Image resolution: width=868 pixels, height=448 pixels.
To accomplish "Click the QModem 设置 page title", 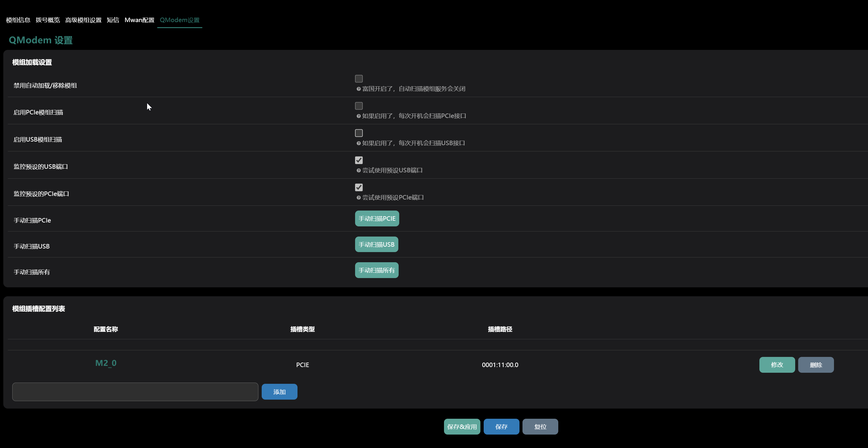I will pyautogui.click(x=41, y=40).
